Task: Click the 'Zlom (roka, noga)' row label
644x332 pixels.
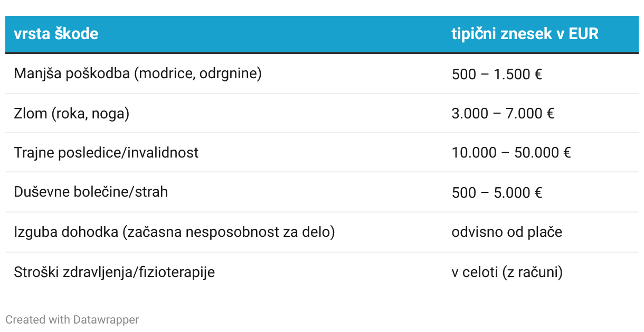Action: 71,113
